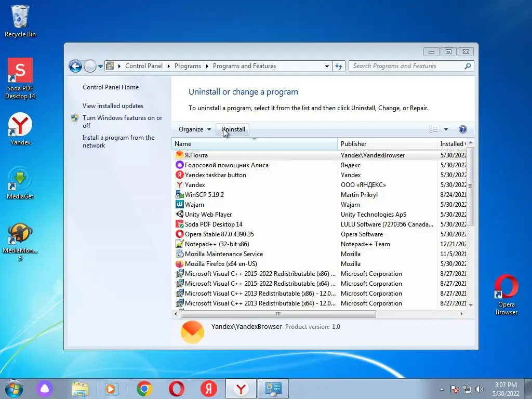The height and width of the screenshot is (399, 532).
Task: Select the Opera Browser desktop shortcut
Action: pyautogui.click(x=506, y=295)
